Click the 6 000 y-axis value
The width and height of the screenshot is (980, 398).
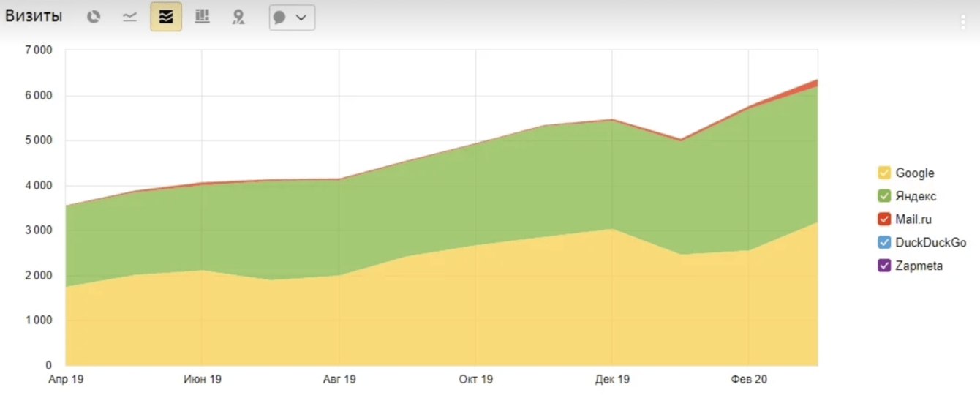[38, 96]
